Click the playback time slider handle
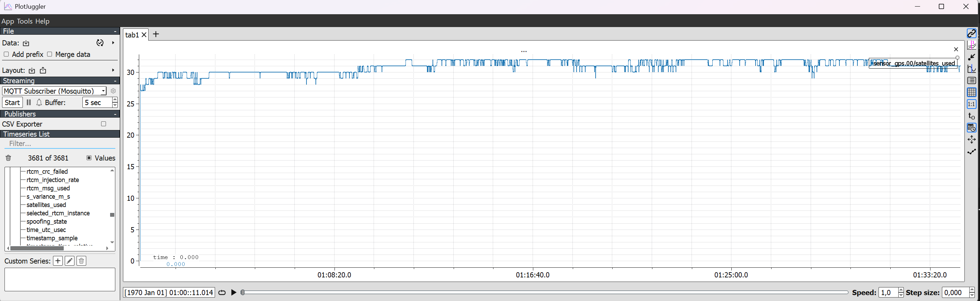 [243, 293]
